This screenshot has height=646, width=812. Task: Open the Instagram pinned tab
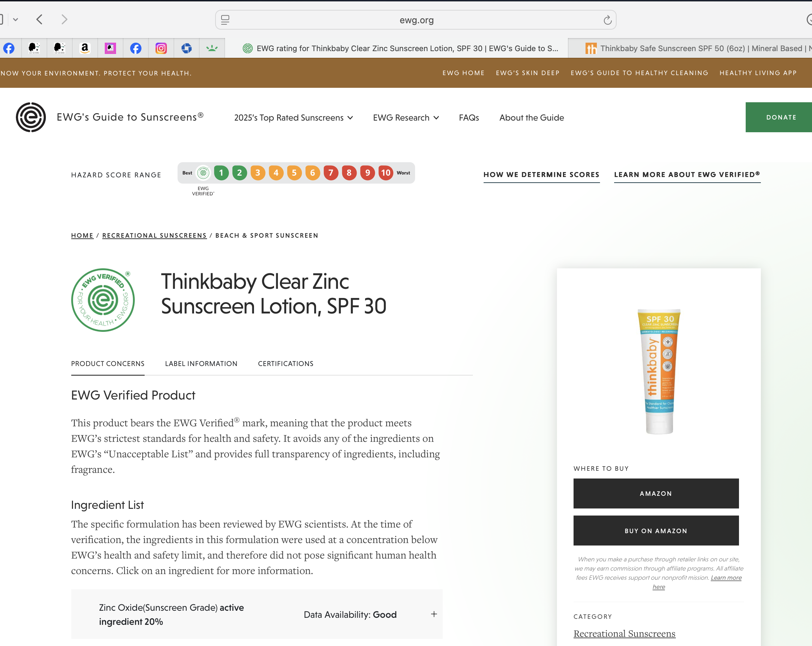tap(161, 48)
